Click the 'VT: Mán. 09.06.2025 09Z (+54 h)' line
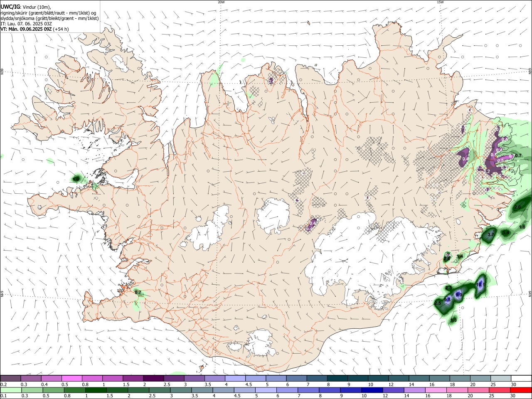Screen dimensions: 532x399 click(x=34, y=29)
